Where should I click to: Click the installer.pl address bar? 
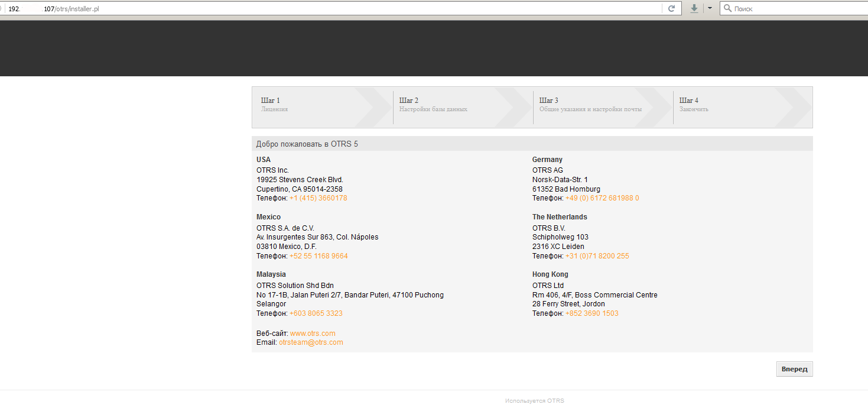coord(331,9)
